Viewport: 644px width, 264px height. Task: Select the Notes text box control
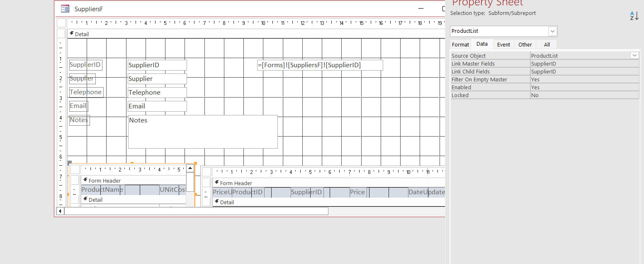pos(202,132)
